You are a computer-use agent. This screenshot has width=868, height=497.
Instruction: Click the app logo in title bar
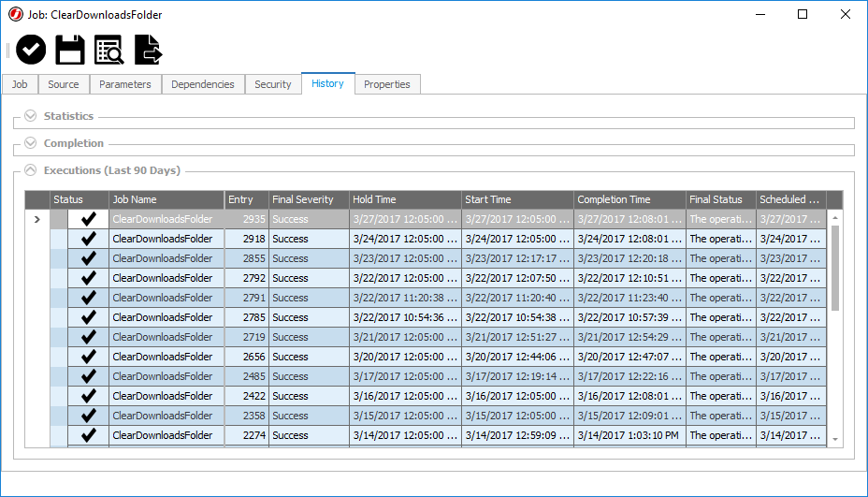(x=16, y=14)
